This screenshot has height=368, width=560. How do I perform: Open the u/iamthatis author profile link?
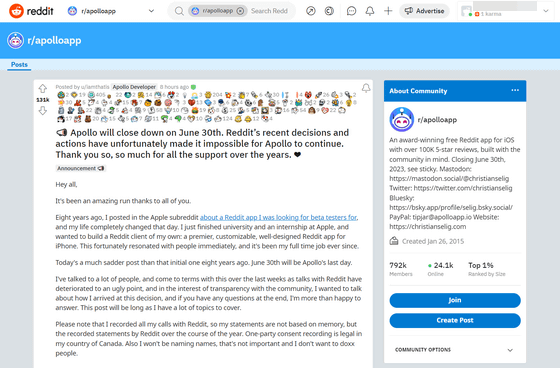click(95, 87)
